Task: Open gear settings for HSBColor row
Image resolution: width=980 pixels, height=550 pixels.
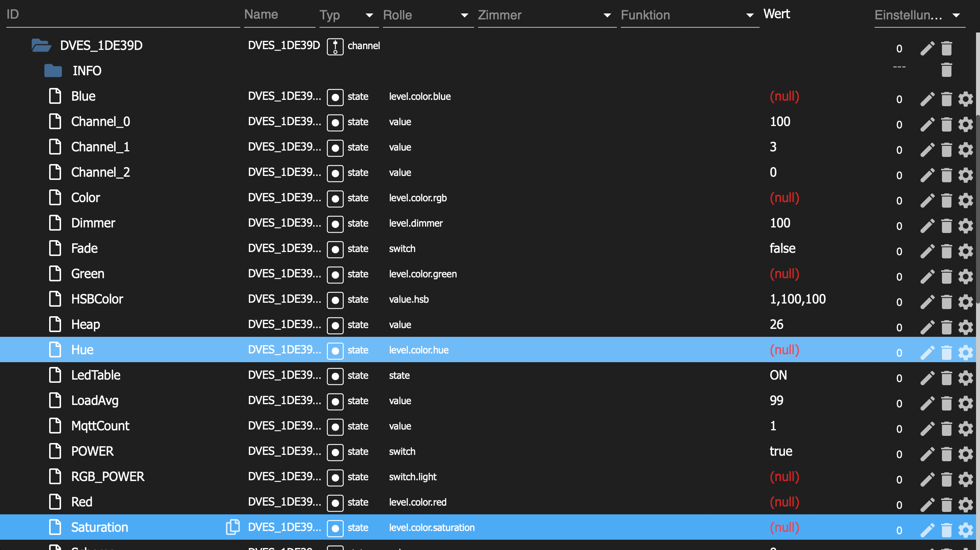Action: coord(965,302)
